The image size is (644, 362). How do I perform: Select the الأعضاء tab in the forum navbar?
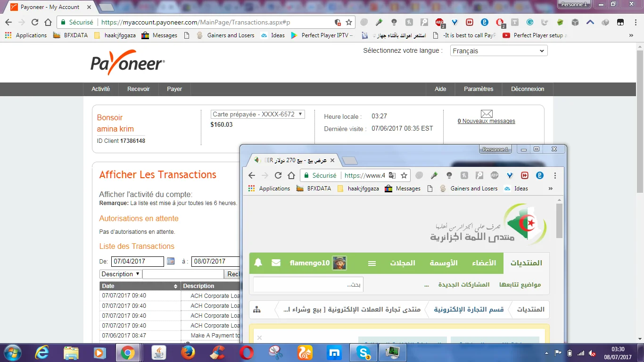484,263
